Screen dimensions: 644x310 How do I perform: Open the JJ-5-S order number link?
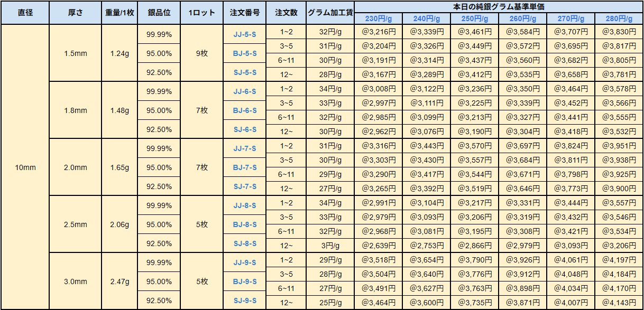[245, 34]
